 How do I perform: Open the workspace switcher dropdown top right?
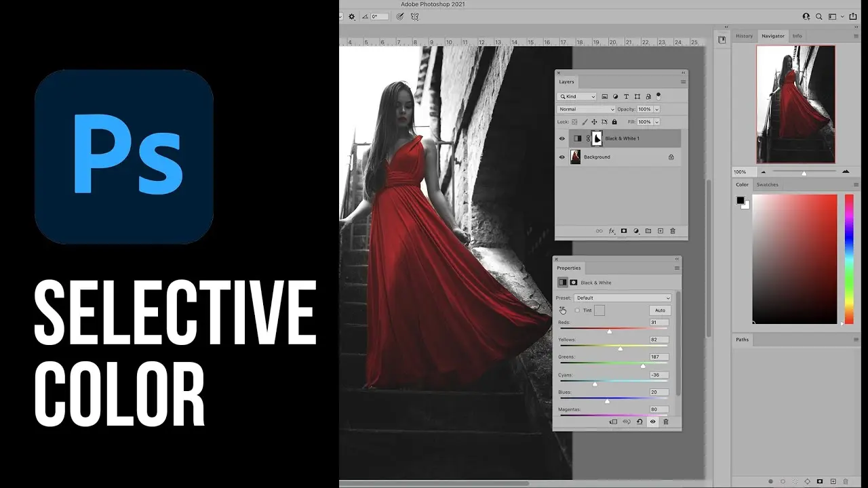pos(835,16)
